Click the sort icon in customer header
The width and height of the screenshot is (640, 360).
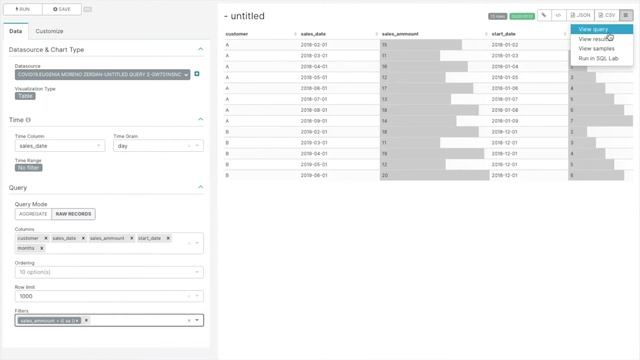(295, 34)
